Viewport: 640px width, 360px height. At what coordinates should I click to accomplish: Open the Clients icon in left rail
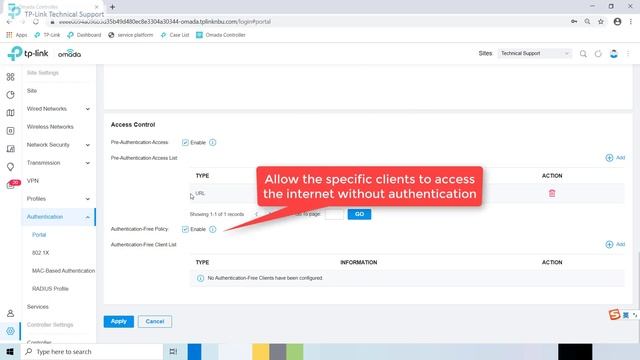(x=11, y=149)
